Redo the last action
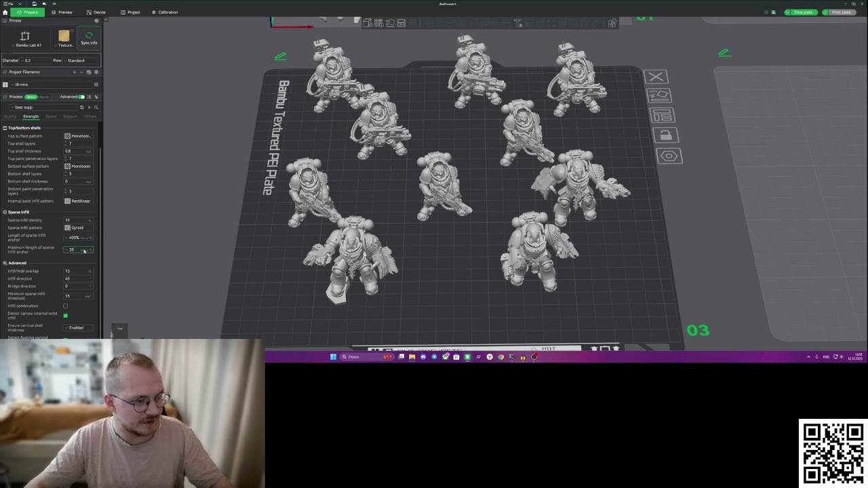 pyautogui.click(x=54, y=3)
